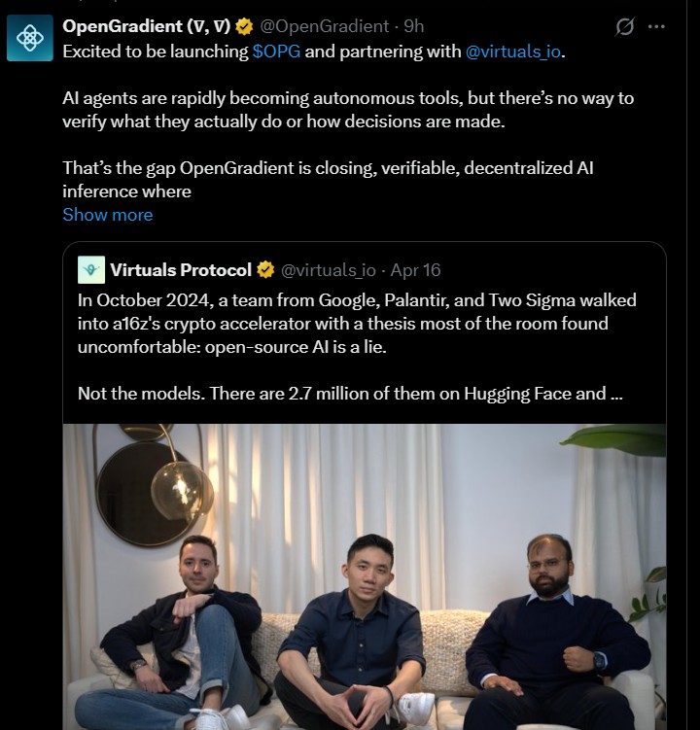The image size is (700, 730).
Task: Click OpenGradient's gold verified badge
Action: pyautogui.click(x=243, y=26)
